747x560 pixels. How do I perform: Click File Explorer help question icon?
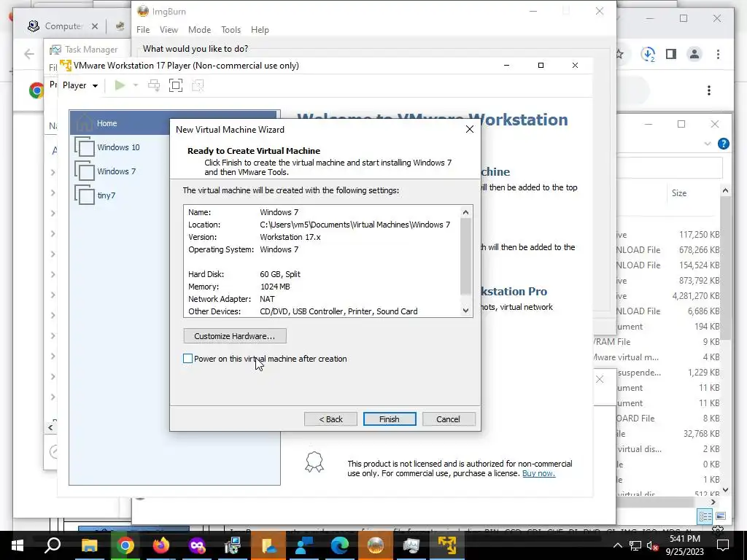723,144
